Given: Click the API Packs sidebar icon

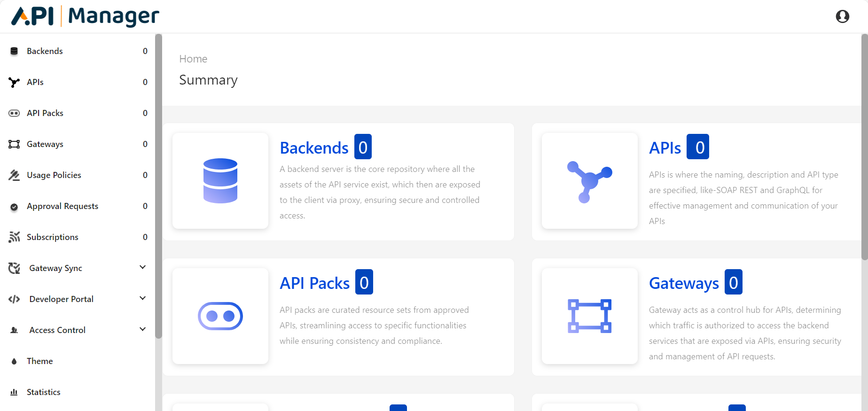Looking at the screenshot, I should pyautogui.click(x=14, y=113).
